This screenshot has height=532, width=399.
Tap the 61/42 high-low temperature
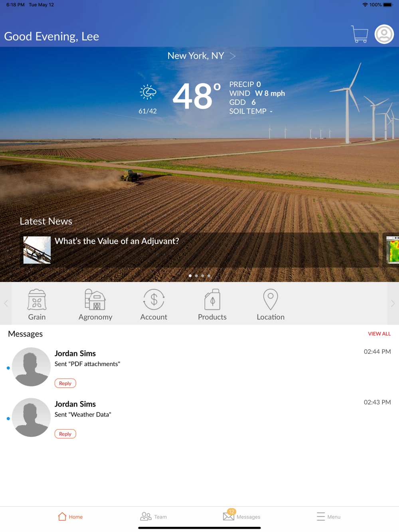point(148,111)
